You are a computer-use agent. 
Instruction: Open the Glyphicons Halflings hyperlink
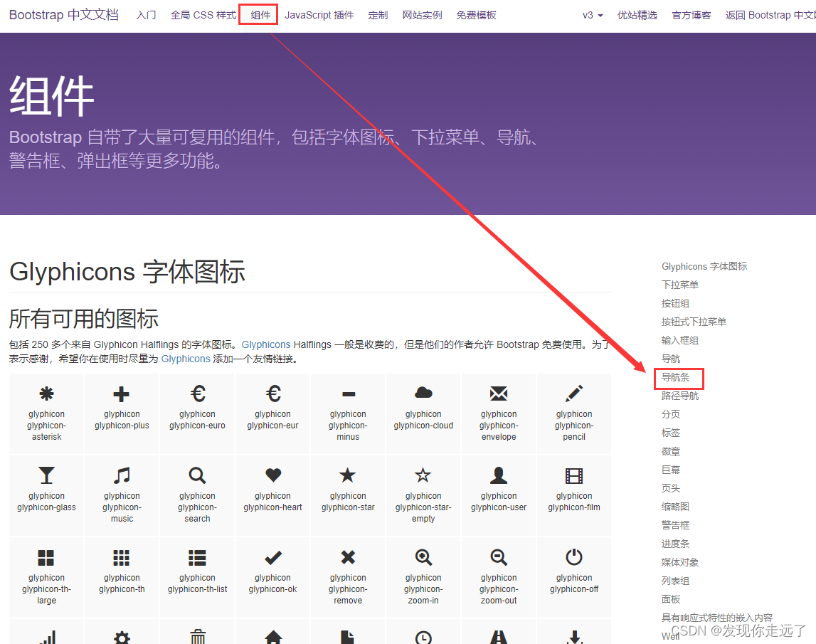coord(266,344)
